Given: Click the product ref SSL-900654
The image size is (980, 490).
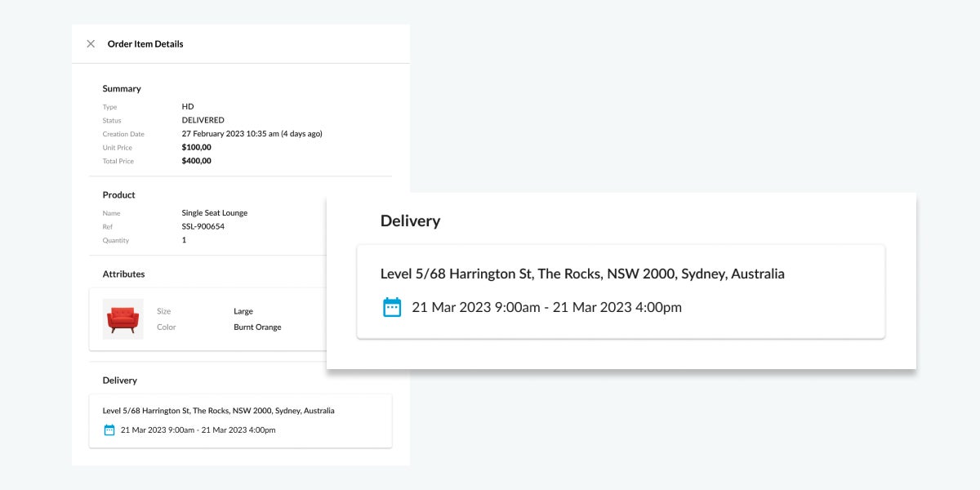Looking at the screenshot, I should [x=202, y=226].
